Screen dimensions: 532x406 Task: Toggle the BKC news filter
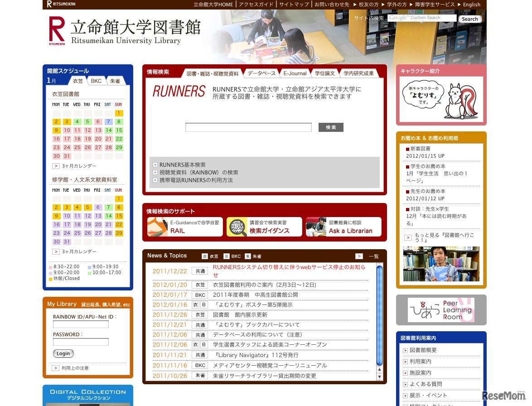pos(232,256)
